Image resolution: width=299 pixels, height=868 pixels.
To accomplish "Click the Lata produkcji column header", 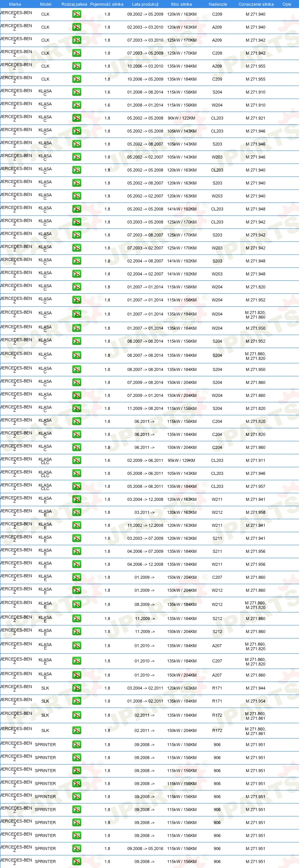I will coord(145,4).
